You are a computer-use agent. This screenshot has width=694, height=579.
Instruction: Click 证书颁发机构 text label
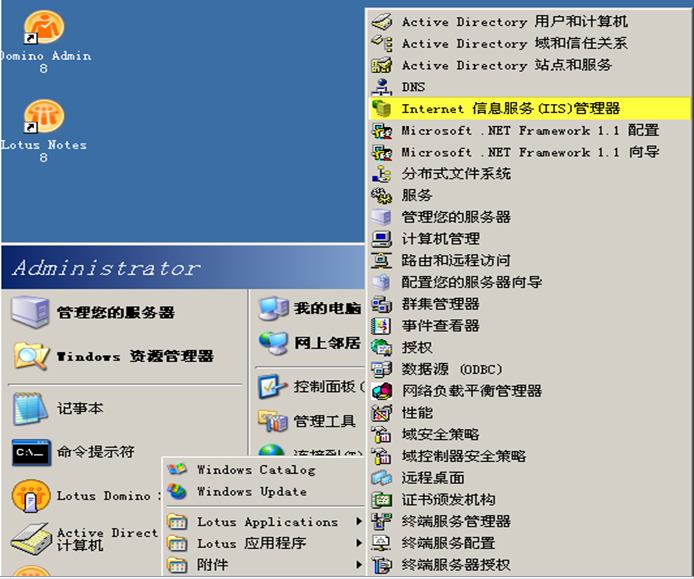[x=448, y=500]
